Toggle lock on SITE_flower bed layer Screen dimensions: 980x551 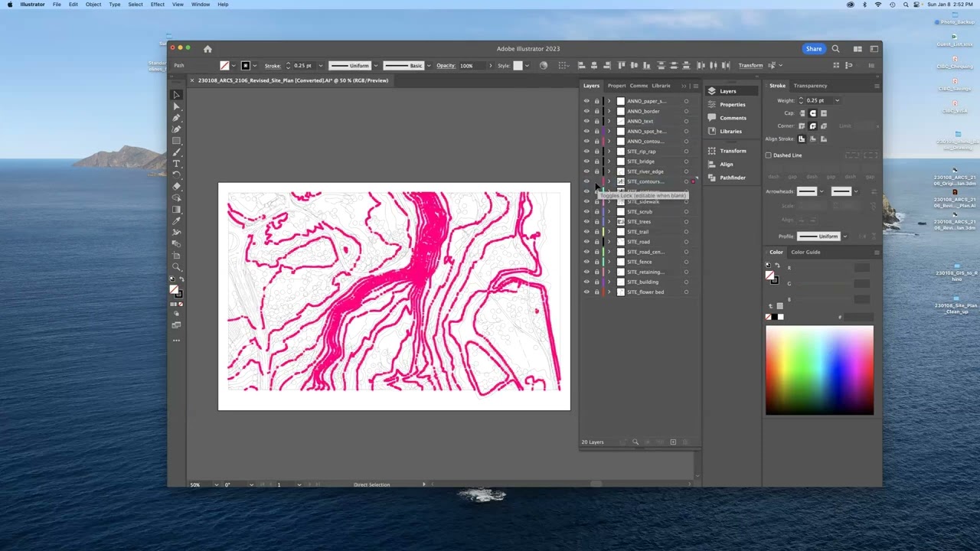(x=596, y=292)
